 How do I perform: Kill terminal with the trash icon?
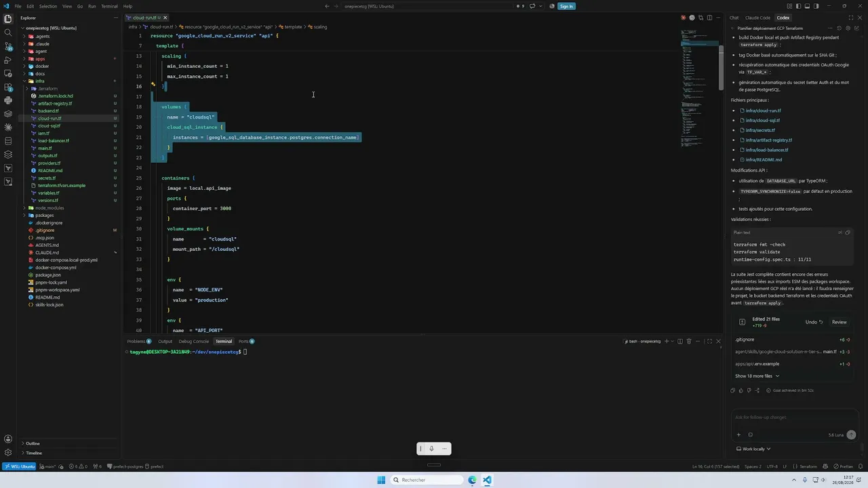click(689, 342)
